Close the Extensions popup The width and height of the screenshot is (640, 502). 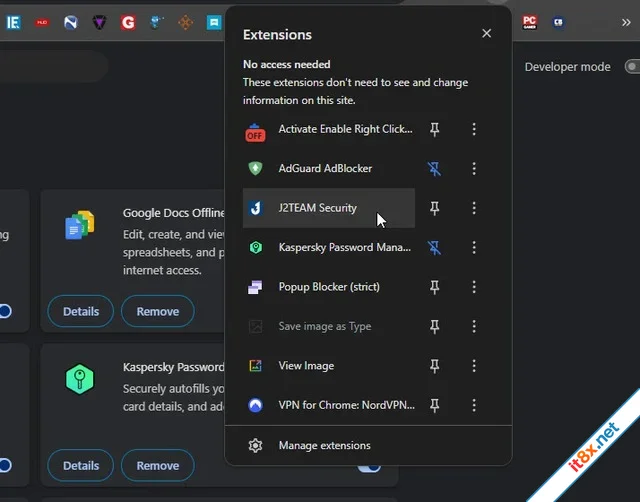[x=486, y=33]
